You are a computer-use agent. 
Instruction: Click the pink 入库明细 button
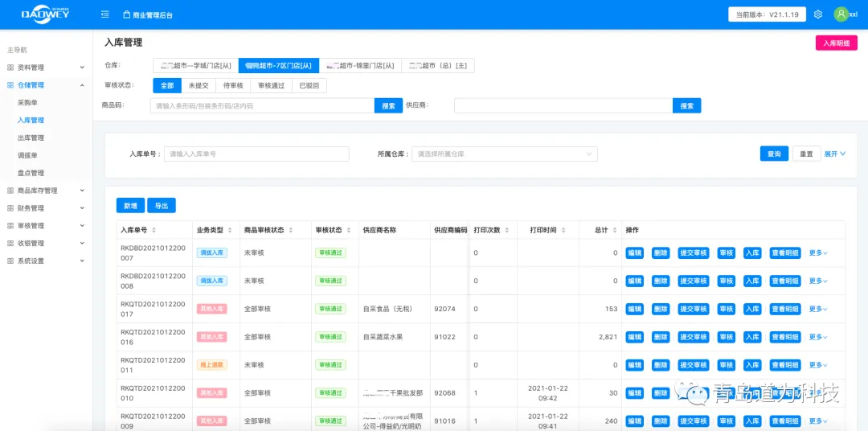click(836, 43)
